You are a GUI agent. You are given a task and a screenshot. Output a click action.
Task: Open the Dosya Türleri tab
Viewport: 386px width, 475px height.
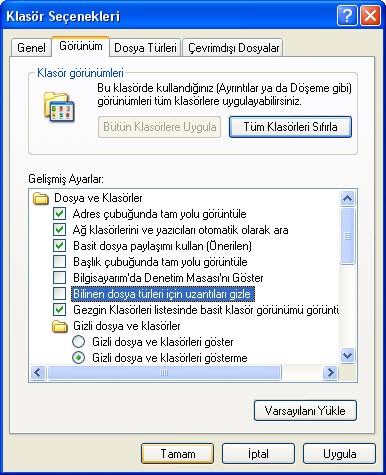(145, 48)
